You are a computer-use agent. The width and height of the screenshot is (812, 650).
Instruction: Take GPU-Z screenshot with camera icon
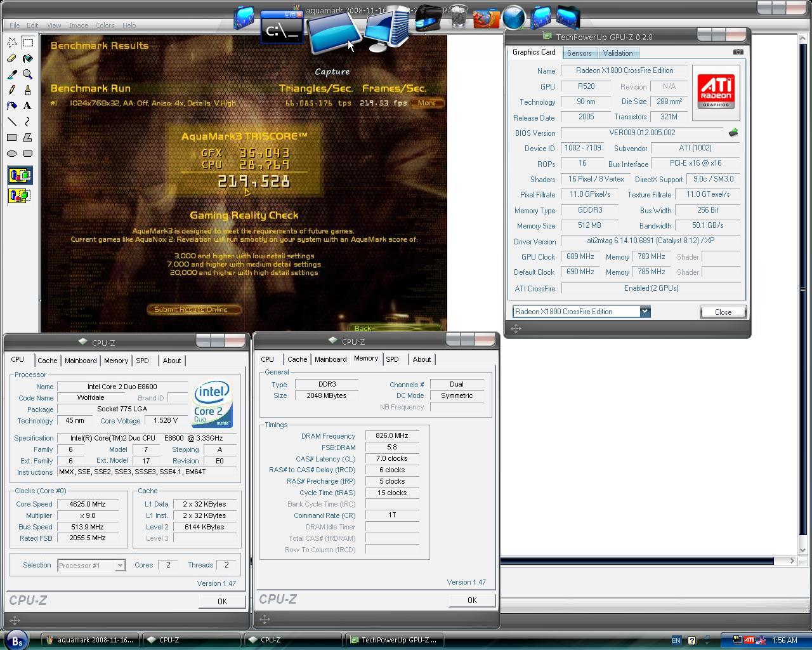pyautogui.click(x=738, y=52)
